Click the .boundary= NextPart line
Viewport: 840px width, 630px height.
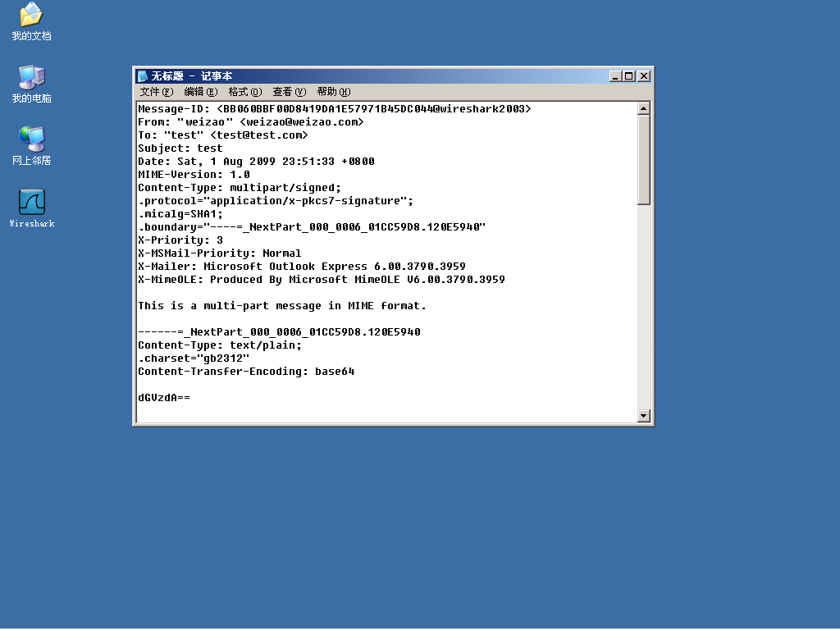coord(312,227)
